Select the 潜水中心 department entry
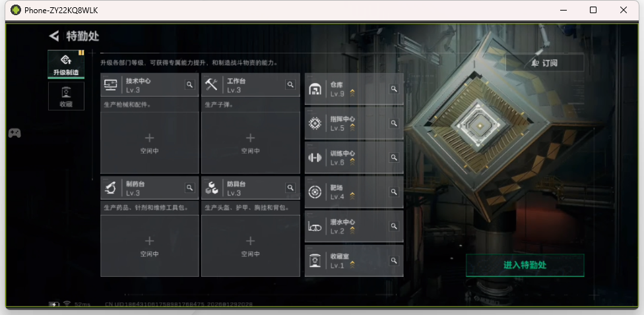 point(346,227)
